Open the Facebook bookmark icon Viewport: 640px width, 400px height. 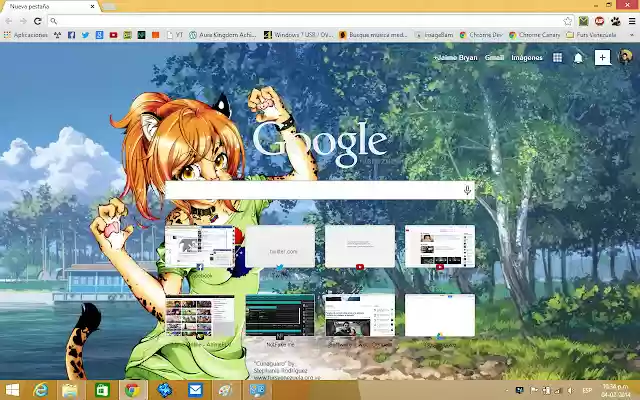[71, 35]
